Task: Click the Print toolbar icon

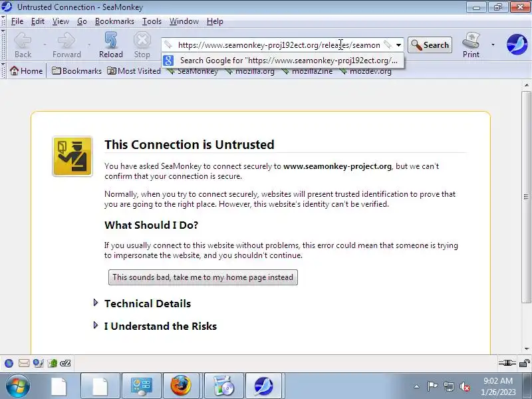Action: click(x=471, y=45)
